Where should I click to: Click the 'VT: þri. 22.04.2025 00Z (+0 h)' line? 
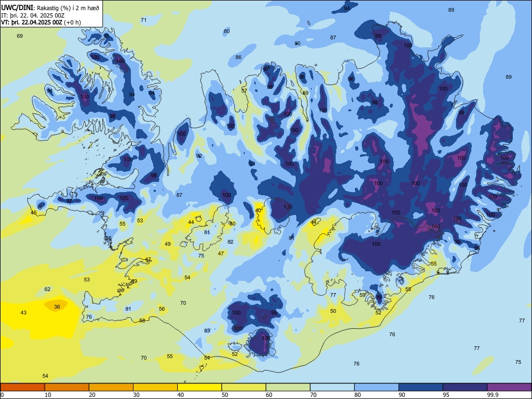pos(41,22)
